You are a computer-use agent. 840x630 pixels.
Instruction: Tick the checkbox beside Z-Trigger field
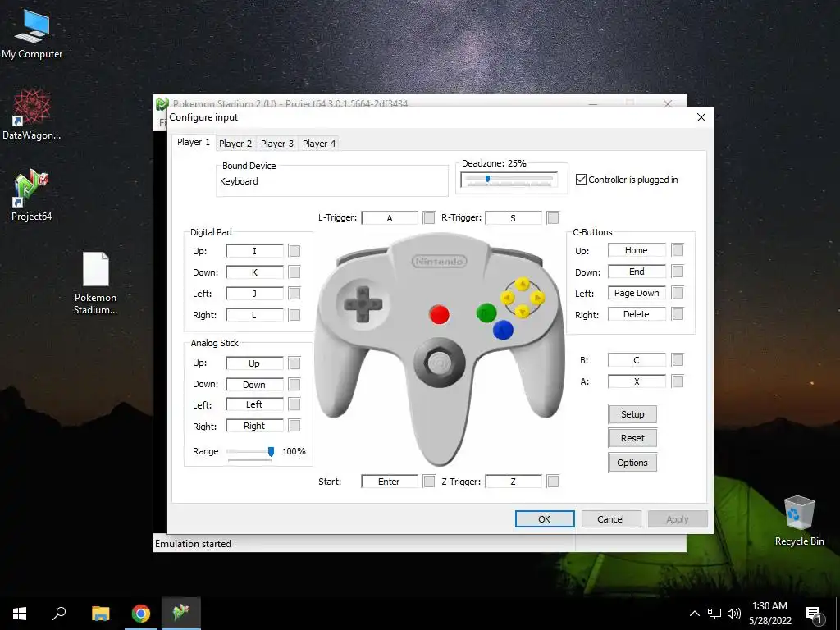click(553, 481)
